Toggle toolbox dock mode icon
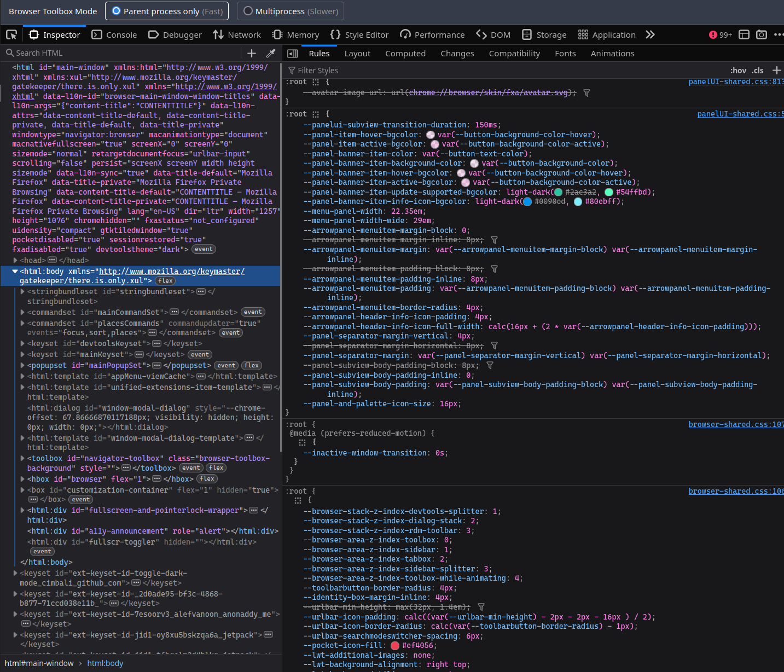Image resolution: width=784 pixels, height=672 pixels. [744, 34]
